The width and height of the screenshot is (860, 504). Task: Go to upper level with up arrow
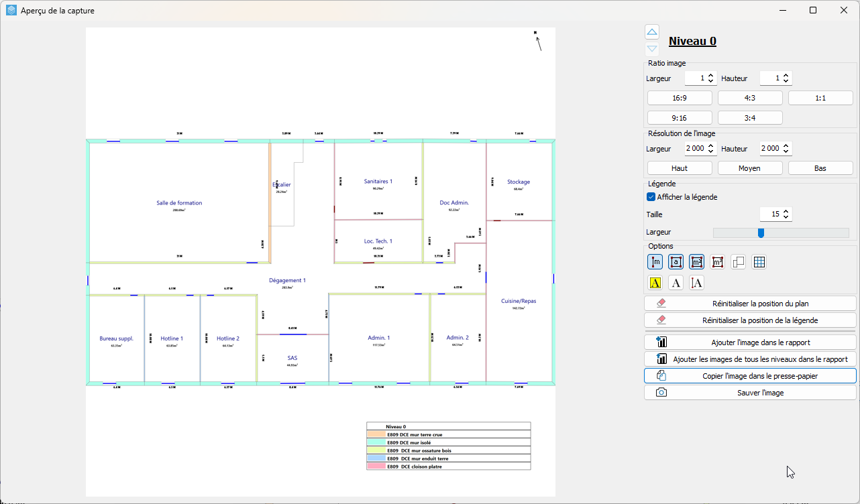coord(652,32)
